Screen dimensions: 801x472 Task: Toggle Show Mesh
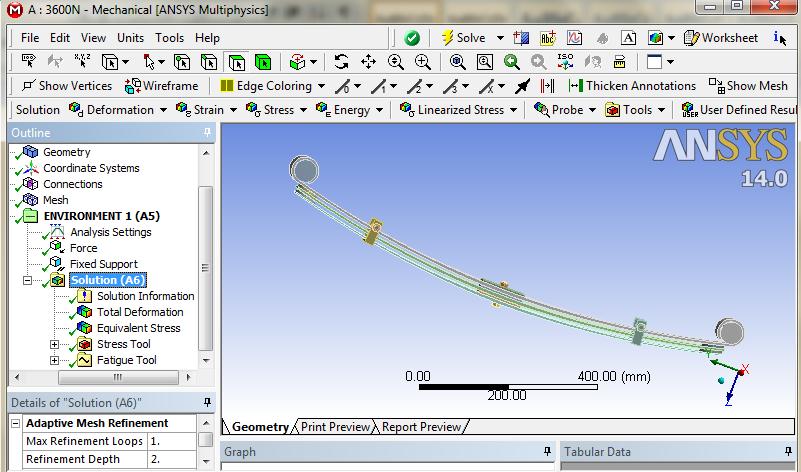click(x=748, y=86)
